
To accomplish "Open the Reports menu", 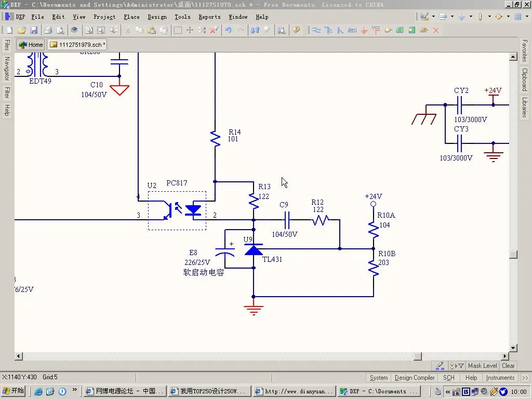I will pos(209,17).
